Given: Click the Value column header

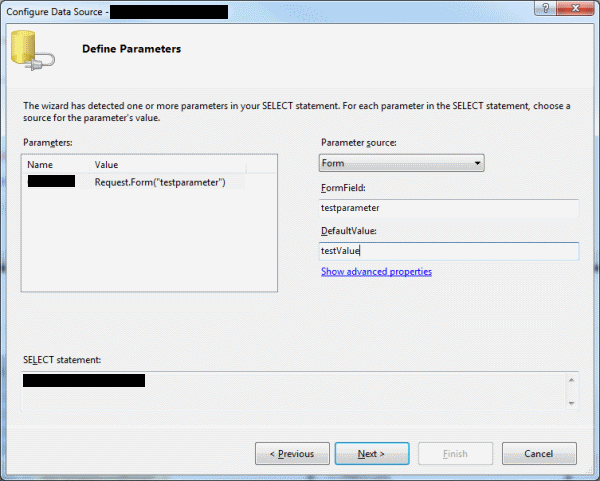Looking at the screenshot, I should [x=107, y=164].
